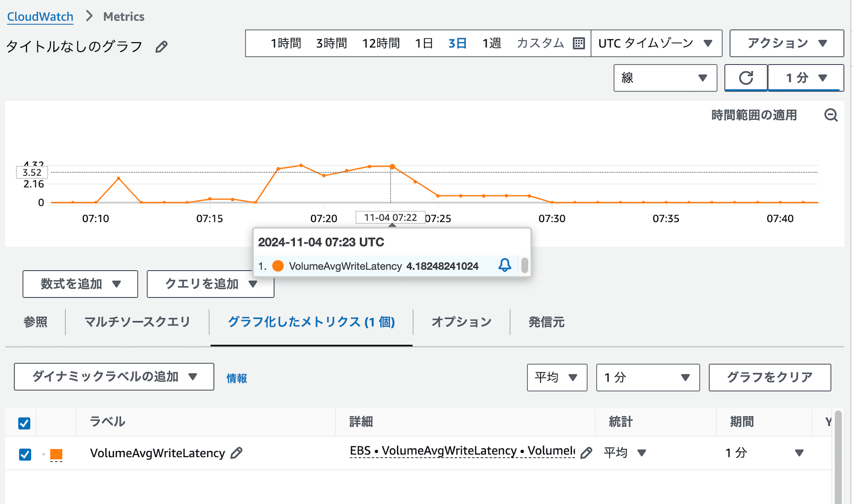Select the 3時間 time range
This screenshot has width=853, height=504.
click(x=331, y=43)
